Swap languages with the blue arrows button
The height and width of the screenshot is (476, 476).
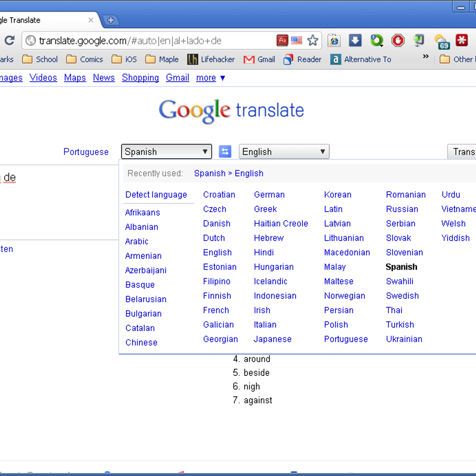[225, 152]
